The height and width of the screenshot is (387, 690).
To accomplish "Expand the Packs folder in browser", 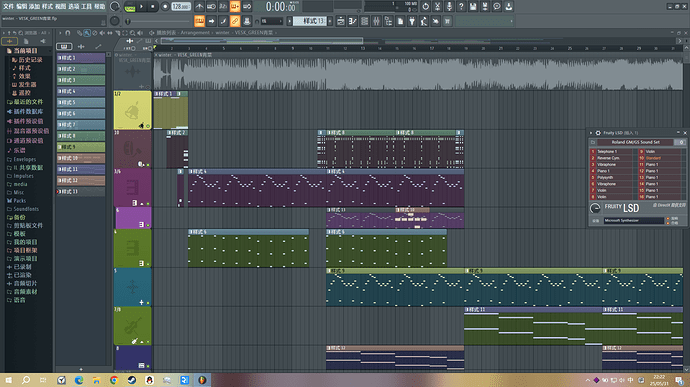I will 19,200.
